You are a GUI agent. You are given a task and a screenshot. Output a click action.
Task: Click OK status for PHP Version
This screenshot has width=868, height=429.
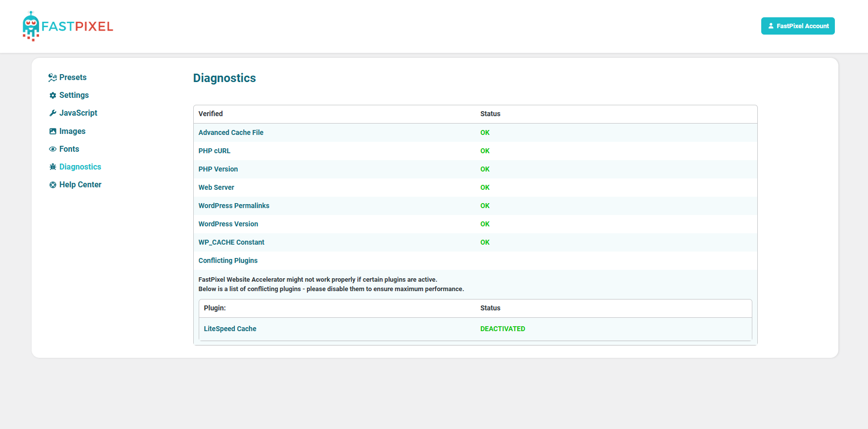pyautogui.click(x=485, y=169)
